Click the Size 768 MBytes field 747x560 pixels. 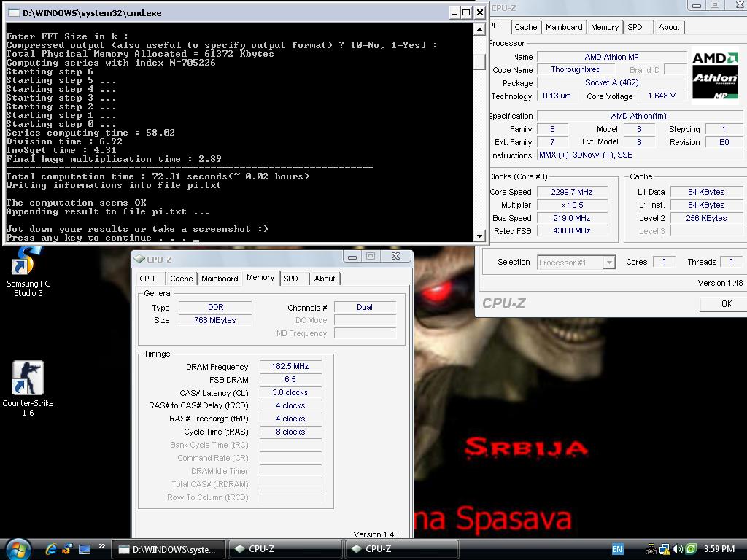point(215,320)
